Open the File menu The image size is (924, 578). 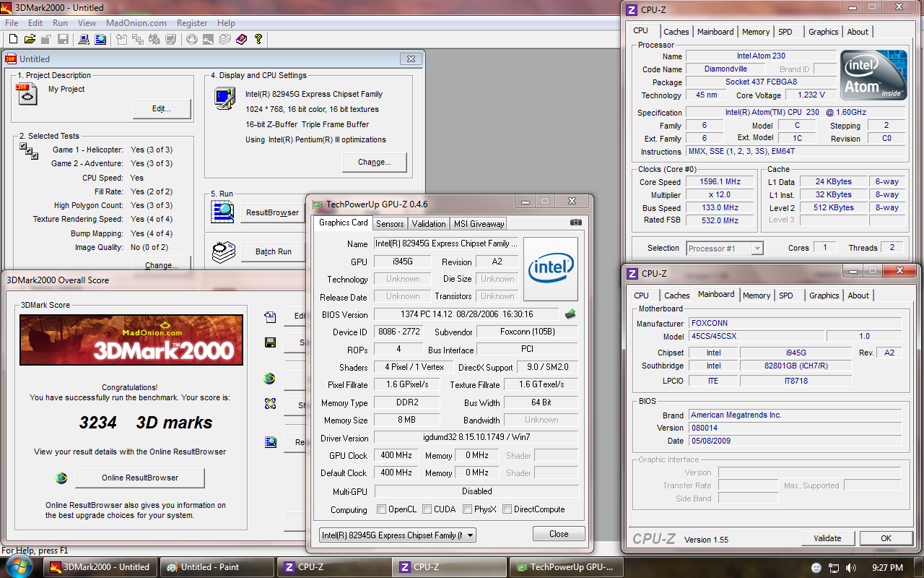point(12,23)
